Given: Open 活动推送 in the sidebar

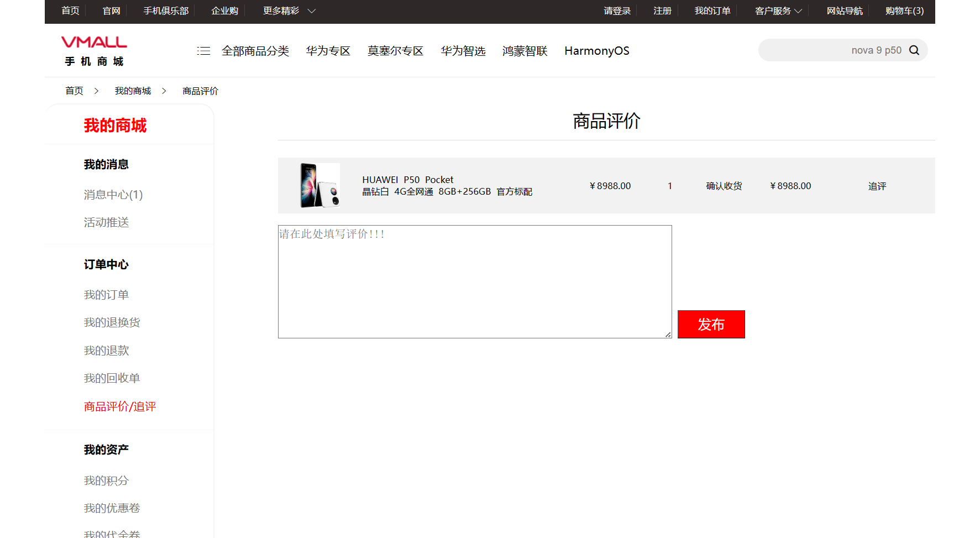Looking at the screenshot, I should [106, 222].
